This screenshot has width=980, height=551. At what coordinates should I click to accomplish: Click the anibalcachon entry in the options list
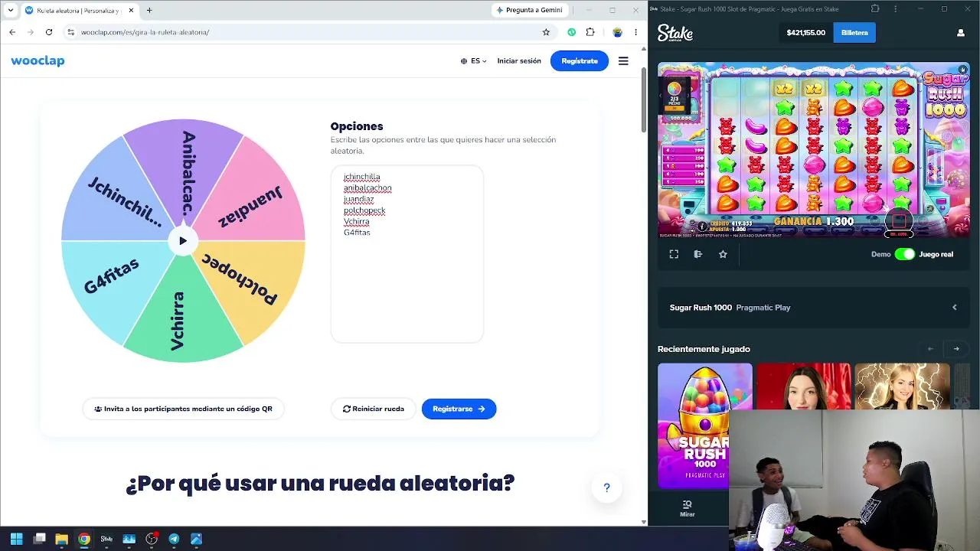(x=367, y=187)
